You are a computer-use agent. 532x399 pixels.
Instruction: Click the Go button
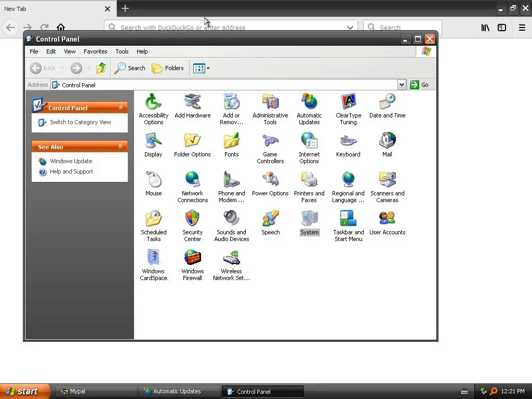tap(419, 85)
